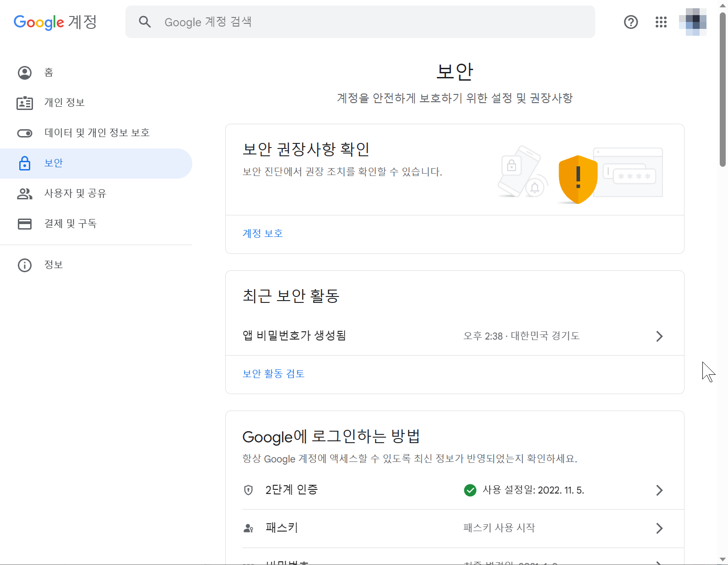Open the Google apps grid
This screenshot has width=728, height=565.
[661, 22]
